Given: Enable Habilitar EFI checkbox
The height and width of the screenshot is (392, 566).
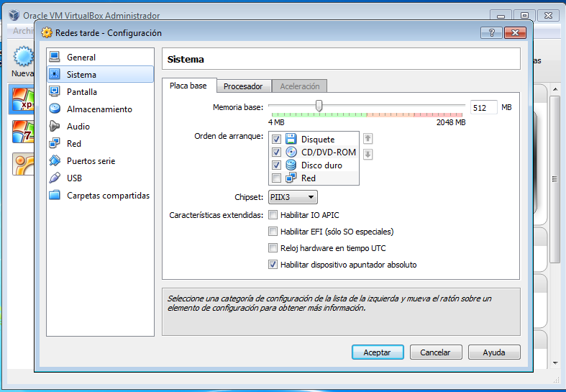Looking at the screenshot, I should coord(273,232).
